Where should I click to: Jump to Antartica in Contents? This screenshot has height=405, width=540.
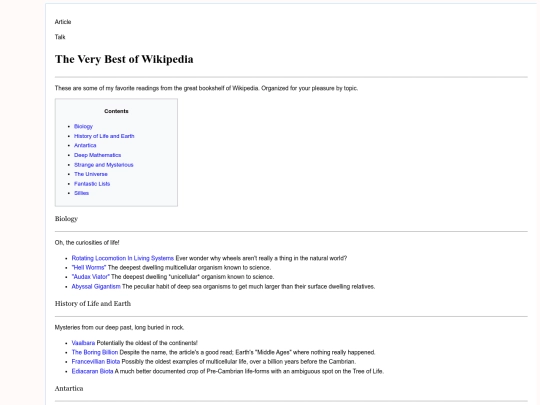coord(85,145)
